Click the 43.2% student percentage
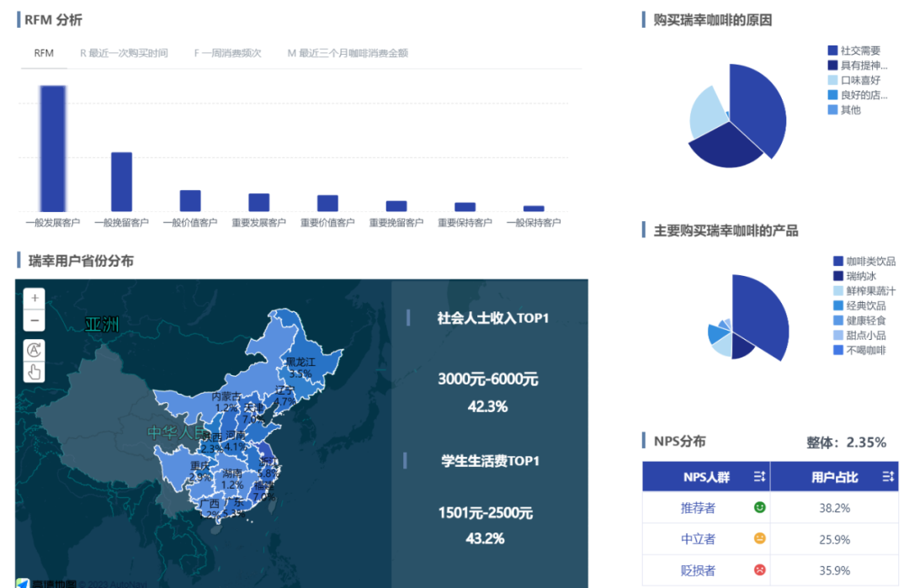The image size is (909, 588). [x=486, y=538]
